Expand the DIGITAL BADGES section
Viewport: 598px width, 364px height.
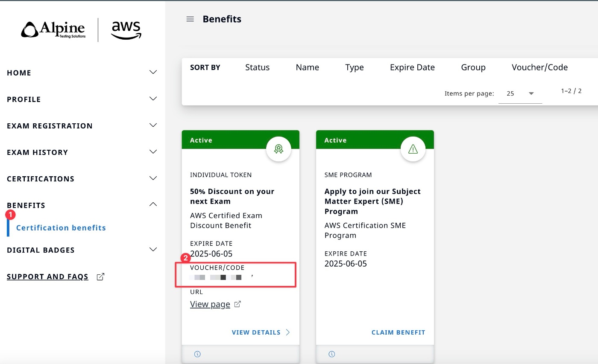[153, 249]
